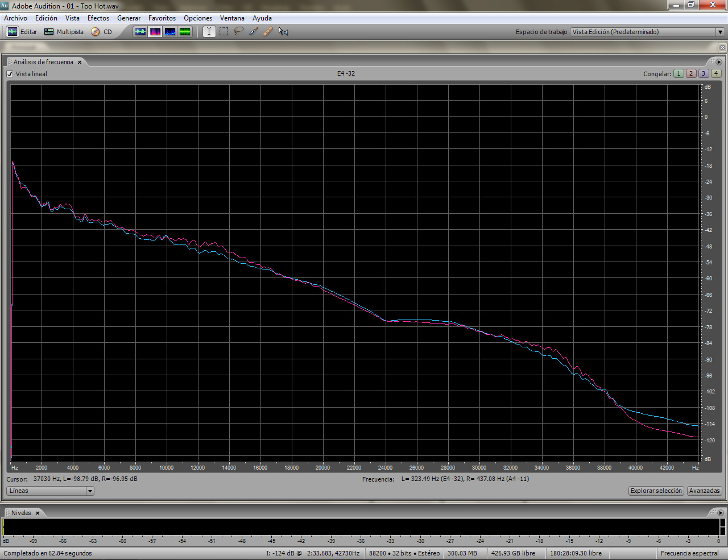Click the Completado en 62.84 segundos status

(48, 553)
